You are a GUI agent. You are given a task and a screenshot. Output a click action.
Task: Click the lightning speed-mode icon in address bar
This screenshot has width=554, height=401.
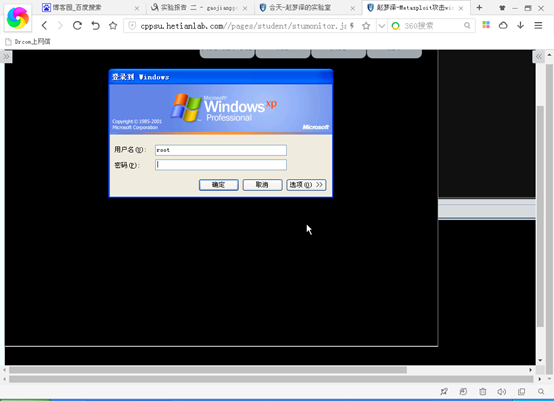(352, 26)
